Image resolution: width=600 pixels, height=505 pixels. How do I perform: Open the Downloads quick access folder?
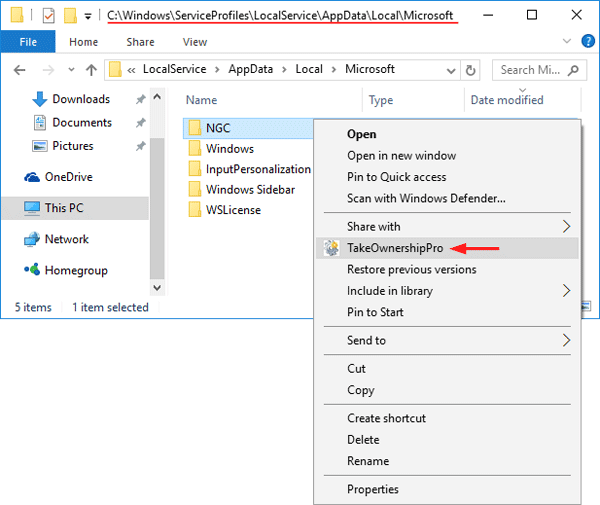tap(80, 99)
